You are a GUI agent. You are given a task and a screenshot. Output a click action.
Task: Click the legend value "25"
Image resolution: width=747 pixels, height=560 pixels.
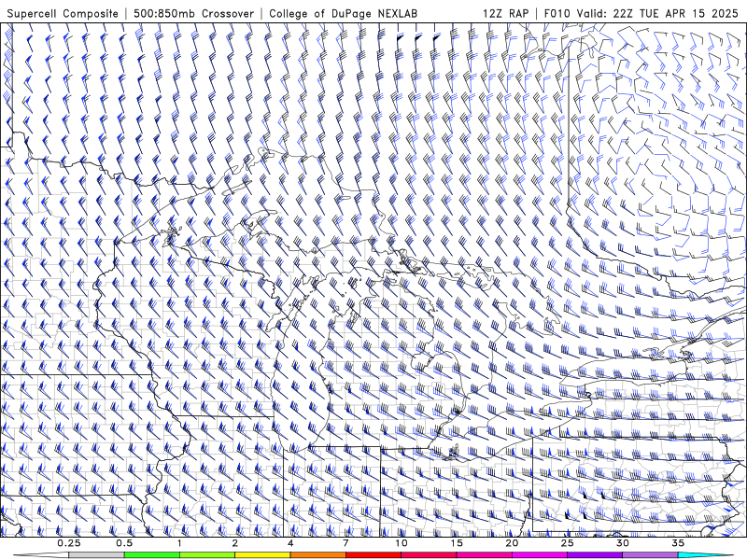tap(567, 543)
